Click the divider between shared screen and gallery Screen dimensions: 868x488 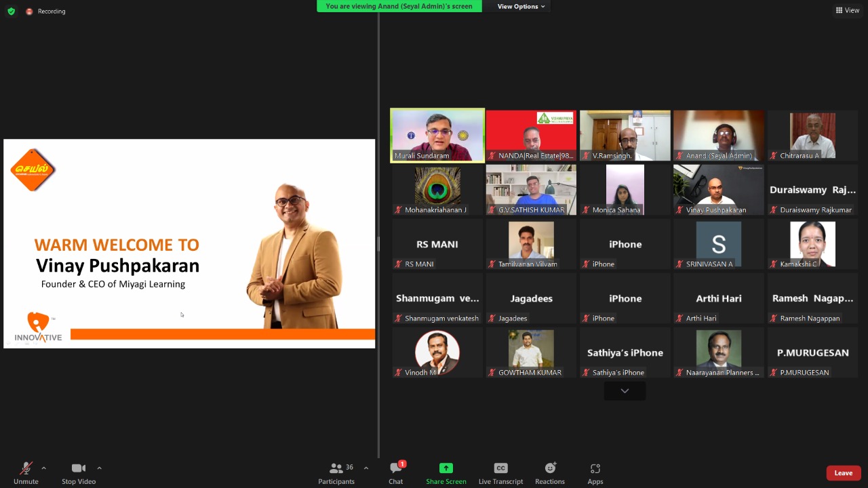point(378,244)
